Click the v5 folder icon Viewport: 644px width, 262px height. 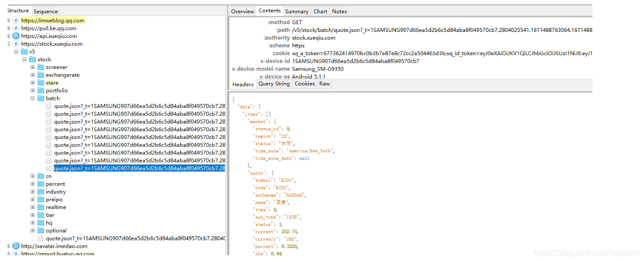click(x=24, y=51)
